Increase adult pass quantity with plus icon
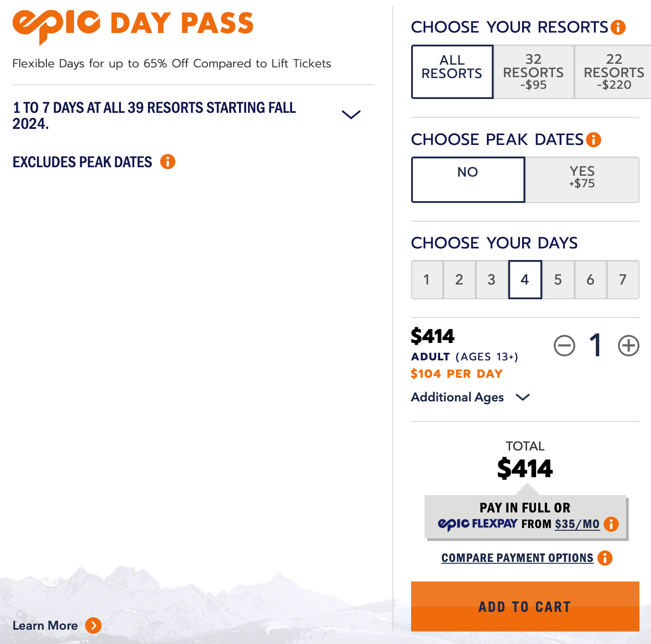Screen dimensions: 651x644 pyautogui.click(x=628, y=346)
